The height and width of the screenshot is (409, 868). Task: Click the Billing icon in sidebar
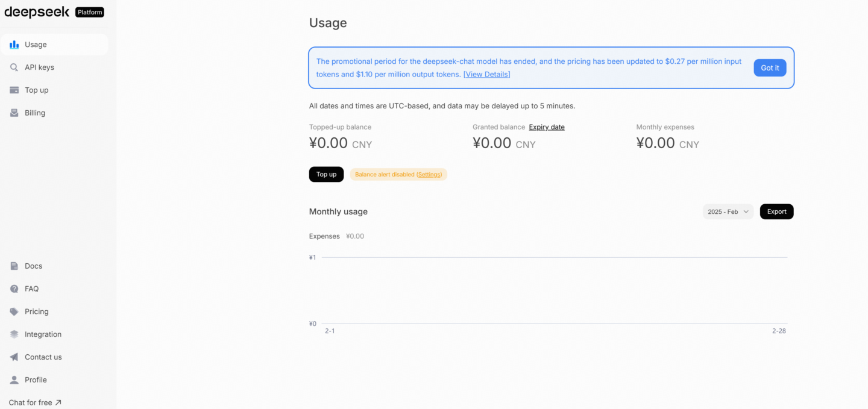[14, 113]
